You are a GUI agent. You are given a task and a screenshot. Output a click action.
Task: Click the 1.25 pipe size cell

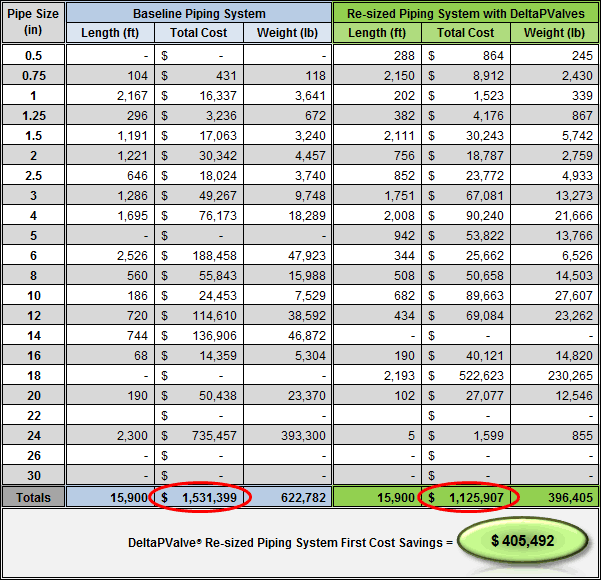point(33,115)
